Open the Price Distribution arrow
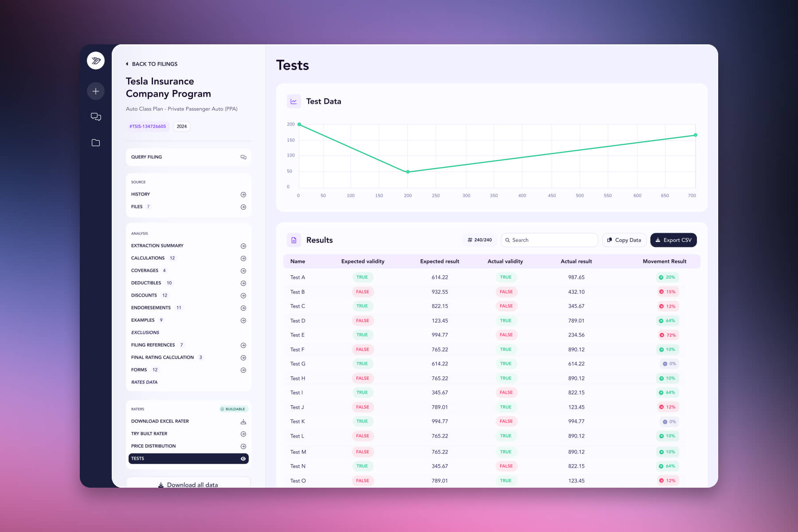The image size is (798, 532). coord(243,446)
